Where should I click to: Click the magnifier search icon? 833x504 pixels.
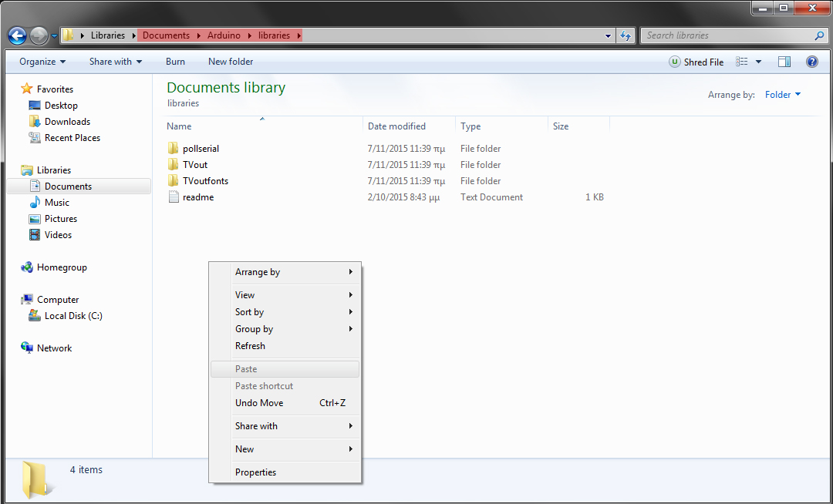point(819,35)
